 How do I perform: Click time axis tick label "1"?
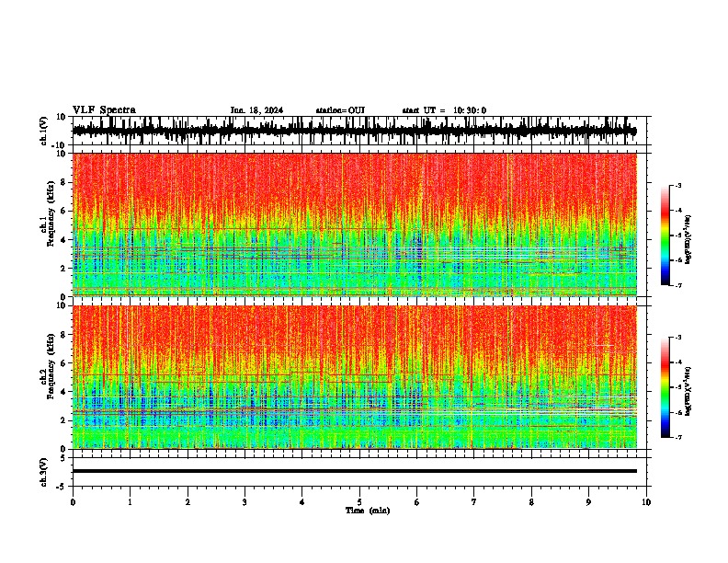tap(130, 502)
